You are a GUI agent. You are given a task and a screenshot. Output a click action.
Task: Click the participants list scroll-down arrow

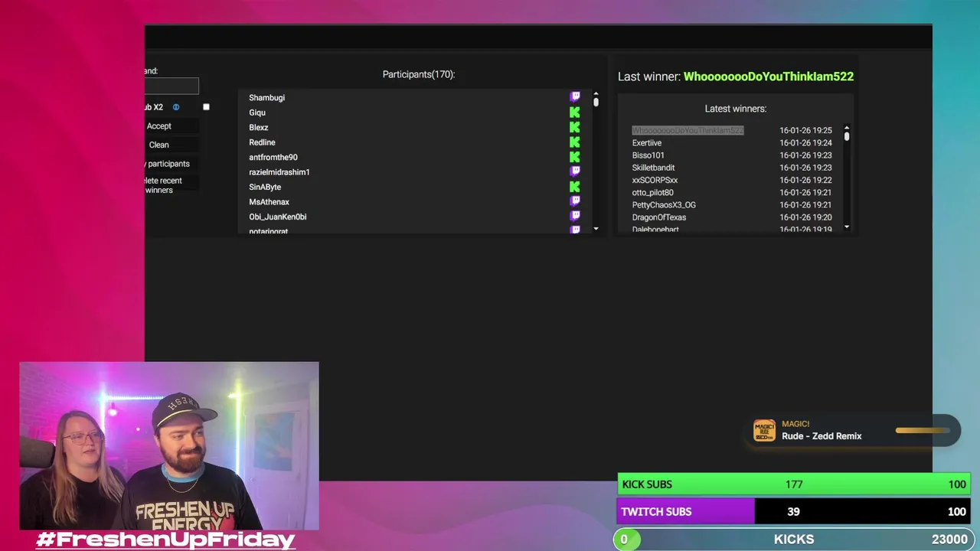(x=596, y=229)
